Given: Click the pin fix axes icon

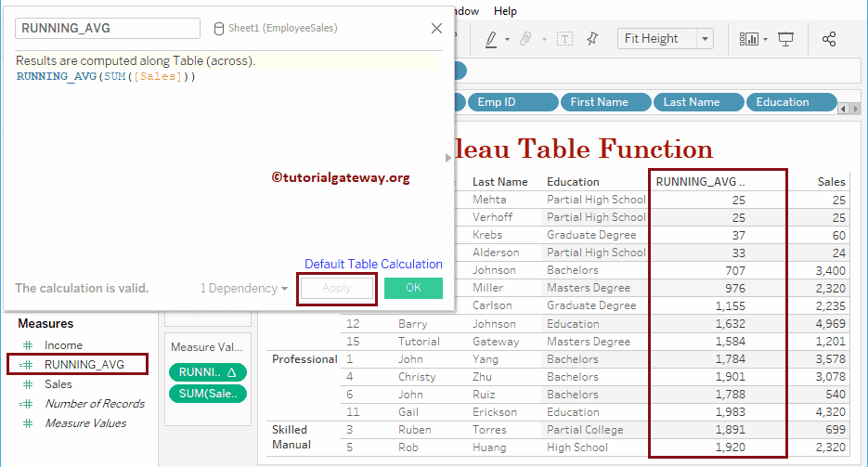Looking at the screenshot, I should coord(592,39).
